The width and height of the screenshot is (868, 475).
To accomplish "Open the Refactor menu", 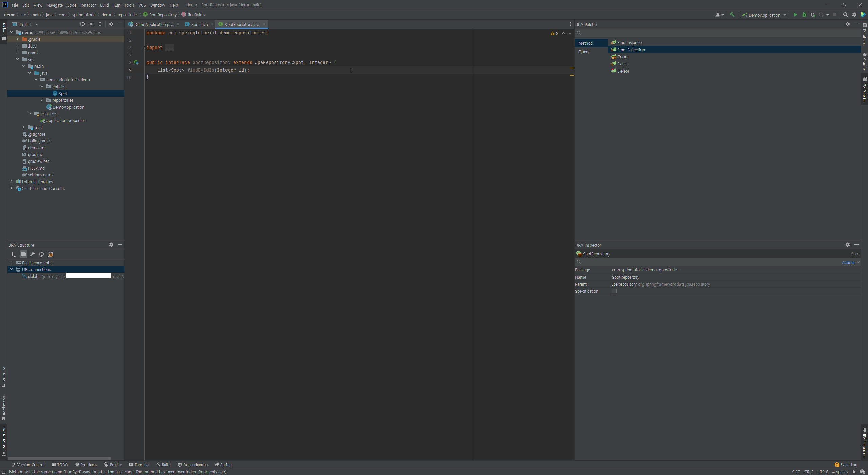I will click(88, 5).
